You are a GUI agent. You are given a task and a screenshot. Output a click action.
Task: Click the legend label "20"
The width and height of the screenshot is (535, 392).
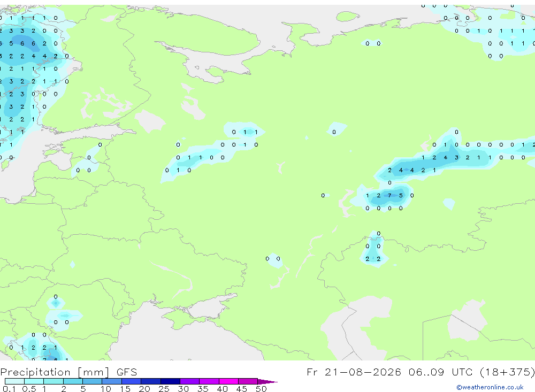[x=144, y=389]
